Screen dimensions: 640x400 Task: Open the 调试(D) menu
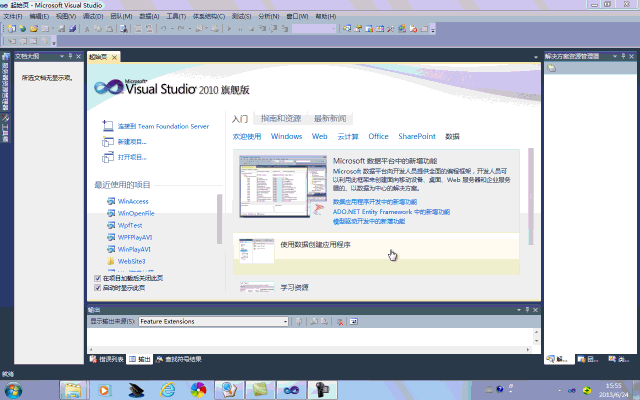(x=93, y=16)
